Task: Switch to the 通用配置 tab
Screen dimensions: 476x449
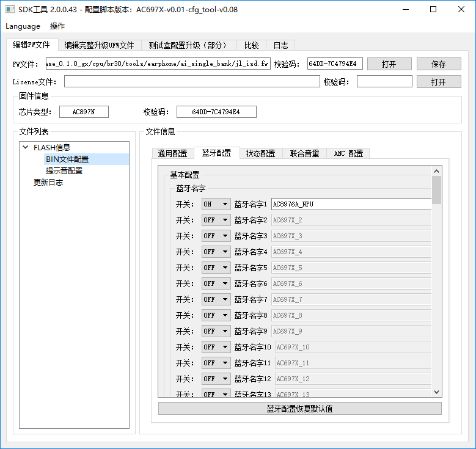Action: tap(172, 153)
